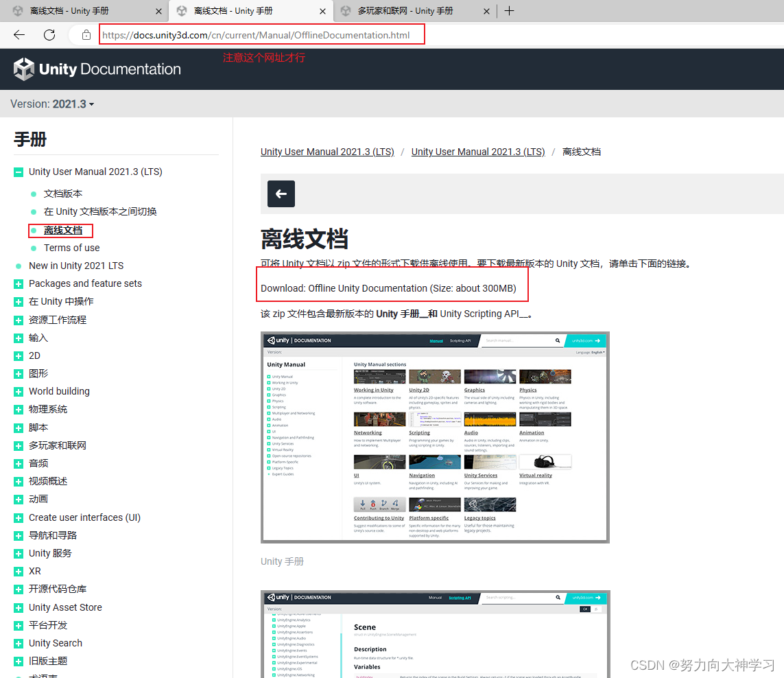Open 在 Unity 文档版本之间切换 page
The width and height of the screenshot is (784, 678).
click(100, 211)
